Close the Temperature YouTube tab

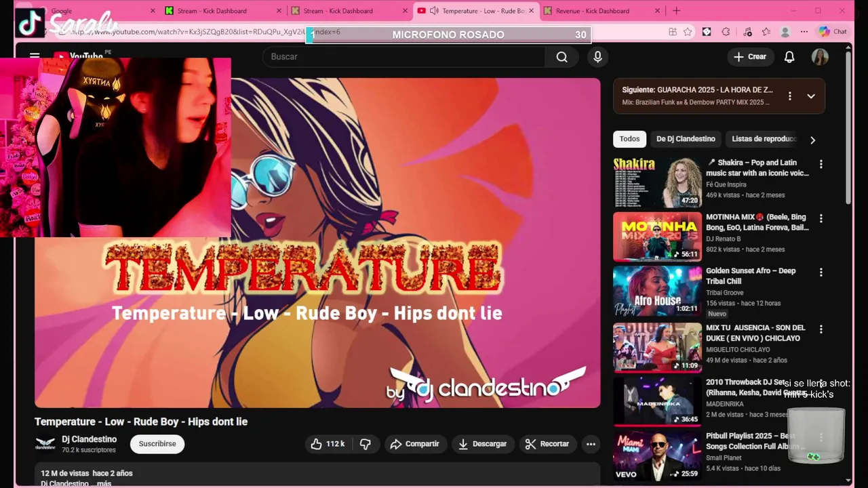tap(532, 11)
